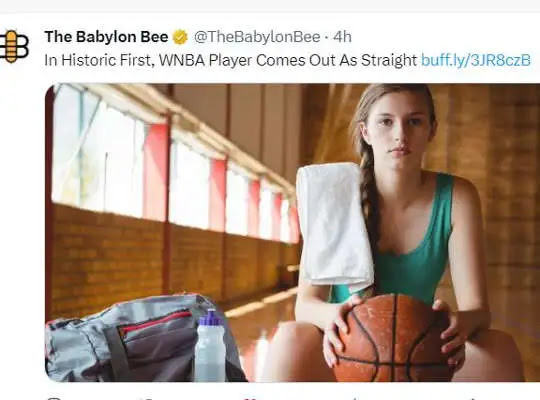The image size is (540, 400).
Task: Click the repost icon below the photo
Action: point(149,399)
